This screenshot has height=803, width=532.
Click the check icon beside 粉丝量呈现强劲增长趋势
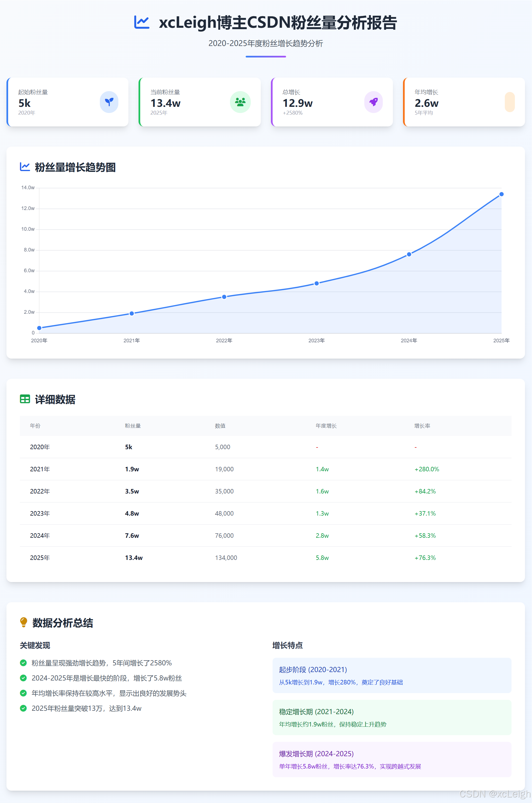[x=23, y=663]
